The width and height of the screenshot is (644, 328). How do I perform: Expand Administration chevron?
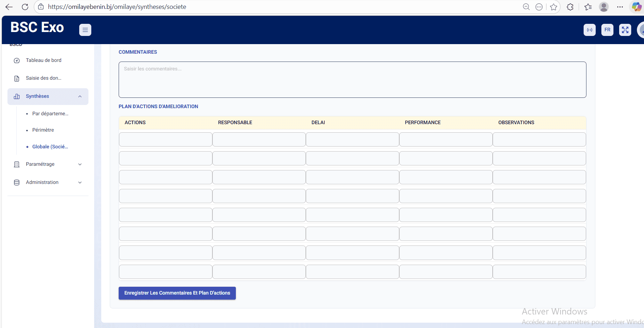click(x=80, y=182)
